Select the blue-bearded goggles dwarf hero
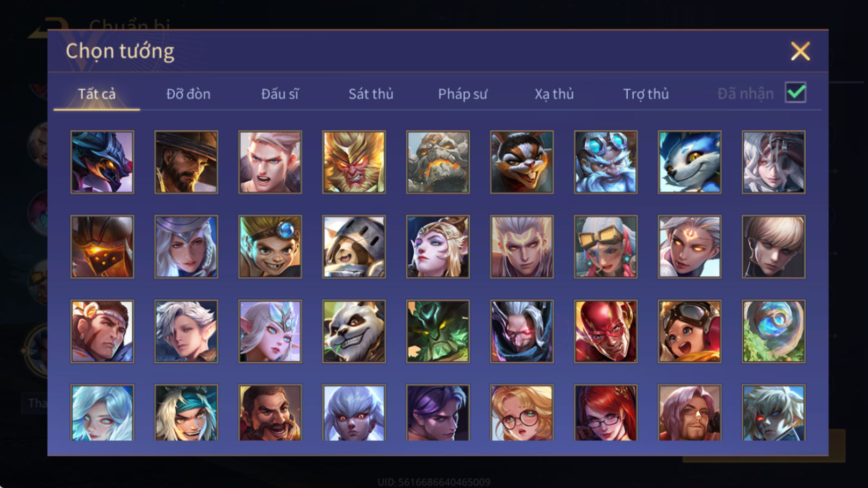 (606, 162)
